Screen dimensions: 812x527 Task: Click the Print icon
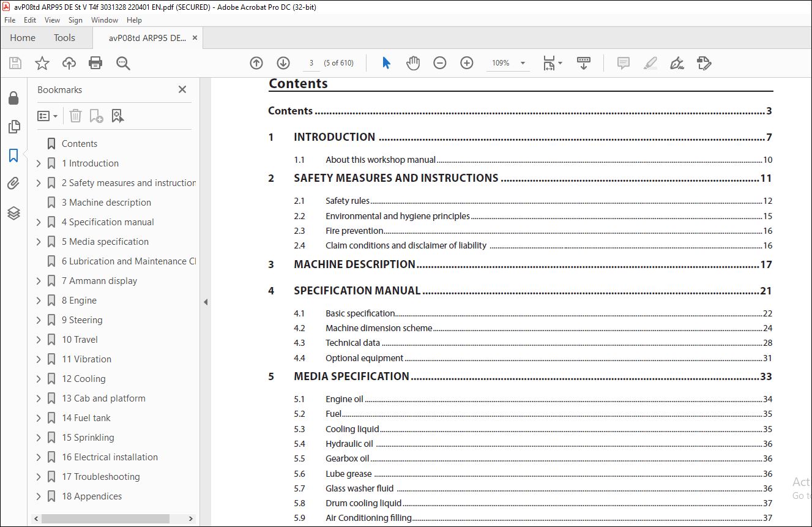tap(95, 63)
